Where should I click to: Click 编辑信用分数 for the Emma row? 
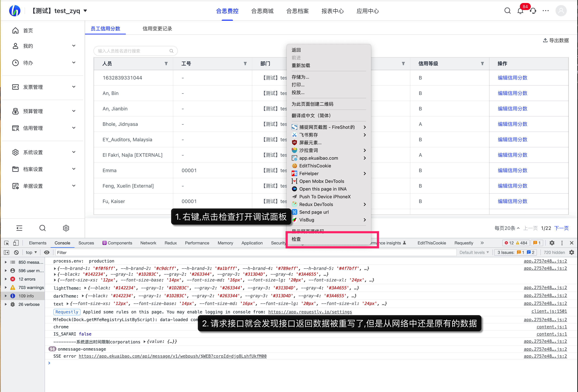pos(512,170)
